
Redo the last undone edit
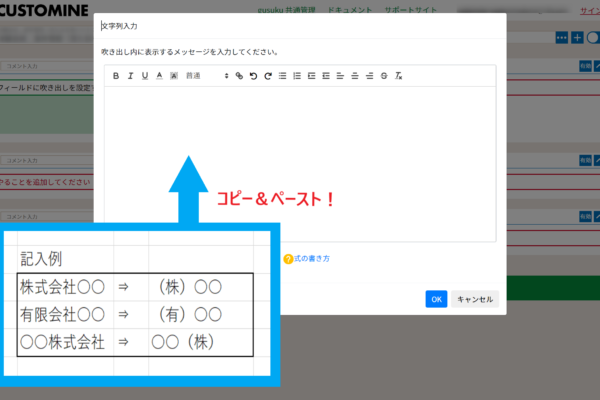tap(268, 76)
